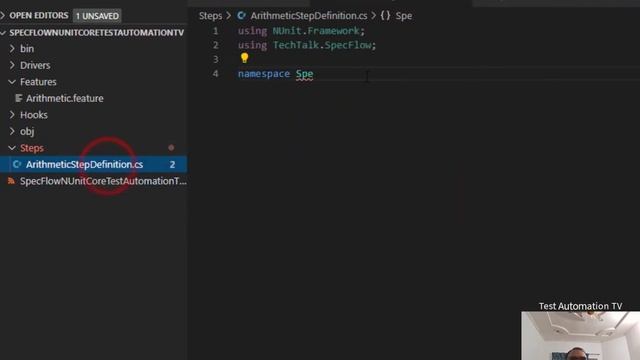Screen dimensions: 640x360
Task: Expand the bin folder chevron
Action: click(12, 49)
